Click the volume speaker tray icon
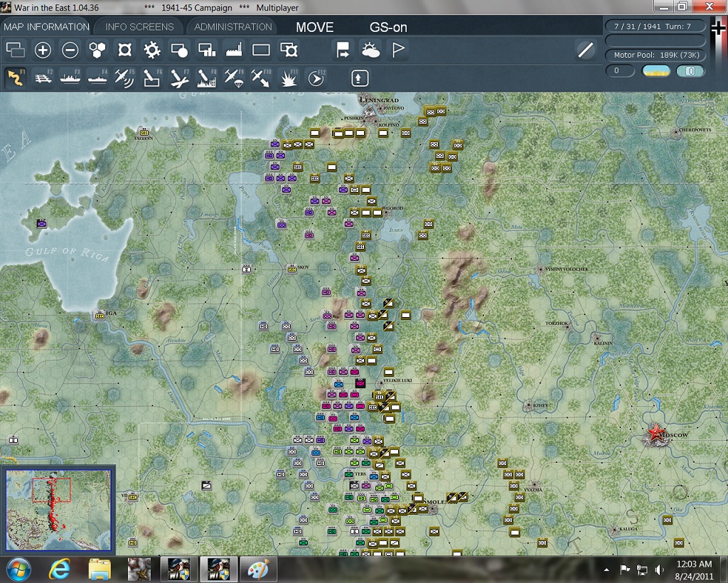Viewport: 728px width, 583px height. 659,569
